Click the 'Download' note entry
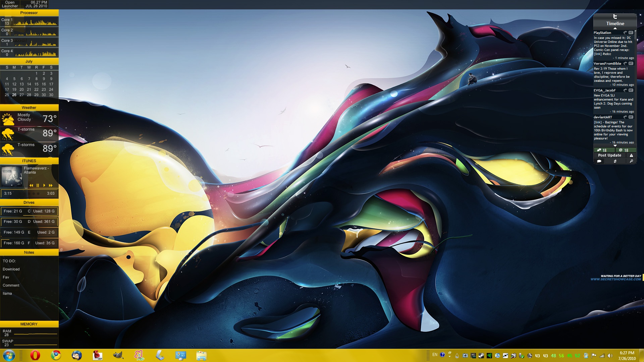644x362 pixels. (x=11, y=269)
